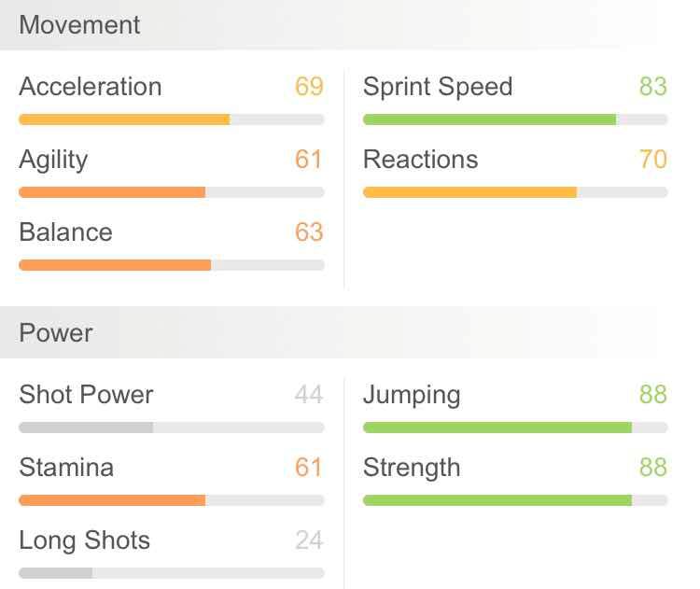Viewport: 700px width, 589px height.
Task: Select the Long Shots label
Action: coord(84,540)
